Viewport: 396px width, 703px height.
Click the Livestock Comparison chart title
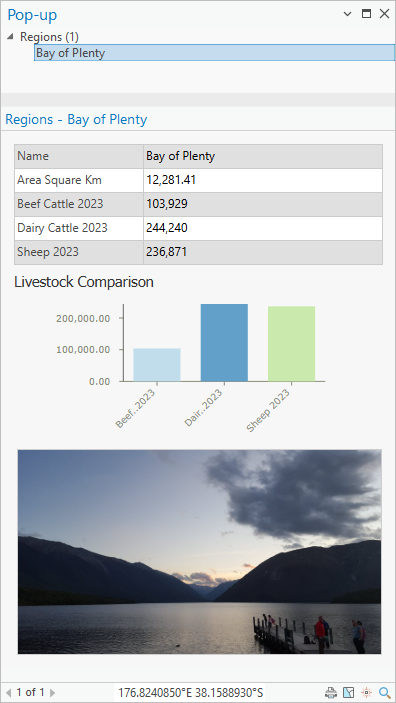coord(84,282)
